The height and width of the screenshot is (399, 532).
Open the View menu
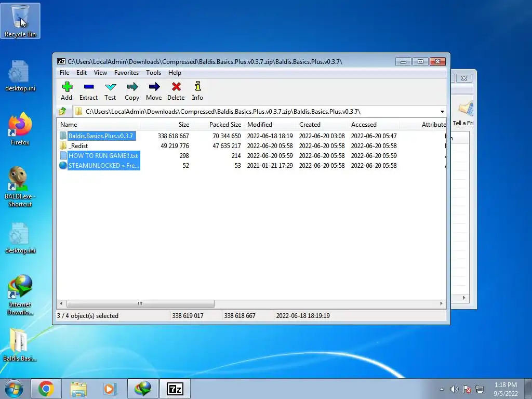pos(100,73)
